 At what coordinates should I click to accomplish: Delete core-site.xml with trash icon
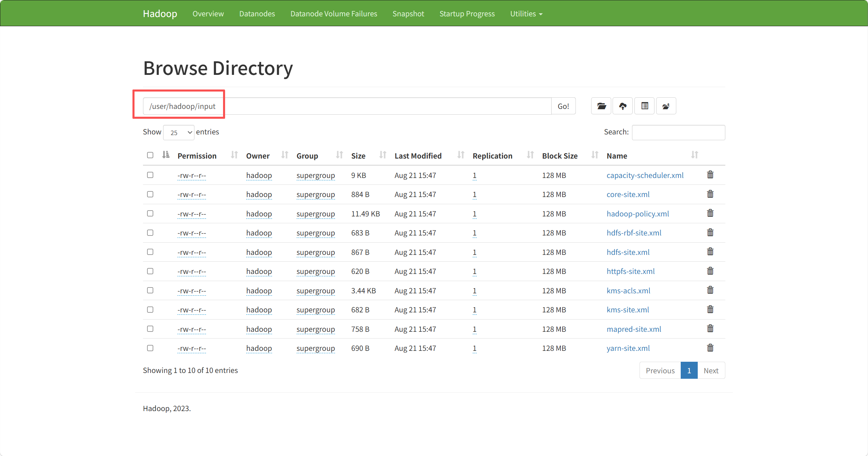point(710,194)
